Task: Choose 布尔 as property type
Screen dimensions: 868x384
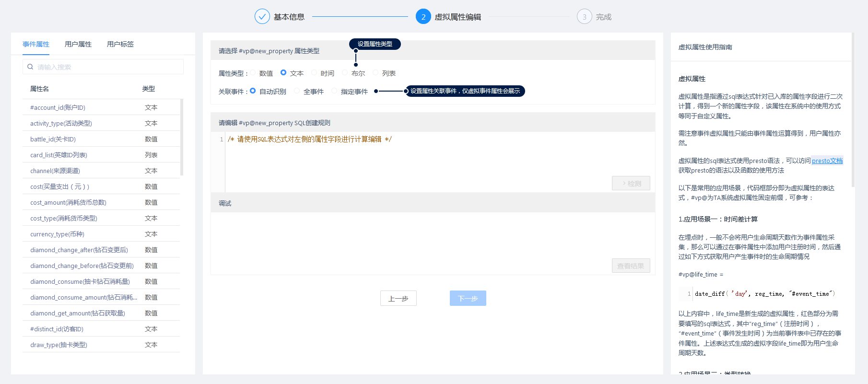Action: (x=345, y=73)
